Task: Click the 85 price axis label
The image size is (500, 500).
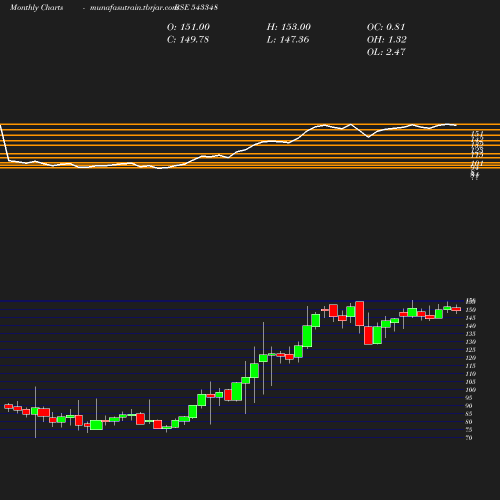Action: tap(469, 414)
